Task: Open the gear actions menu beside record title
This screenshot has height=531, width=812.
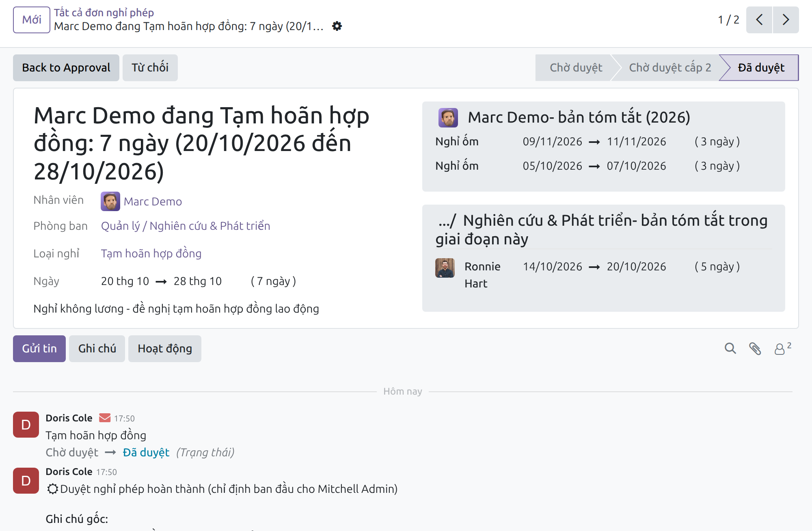Action: [x=337, y=26]
